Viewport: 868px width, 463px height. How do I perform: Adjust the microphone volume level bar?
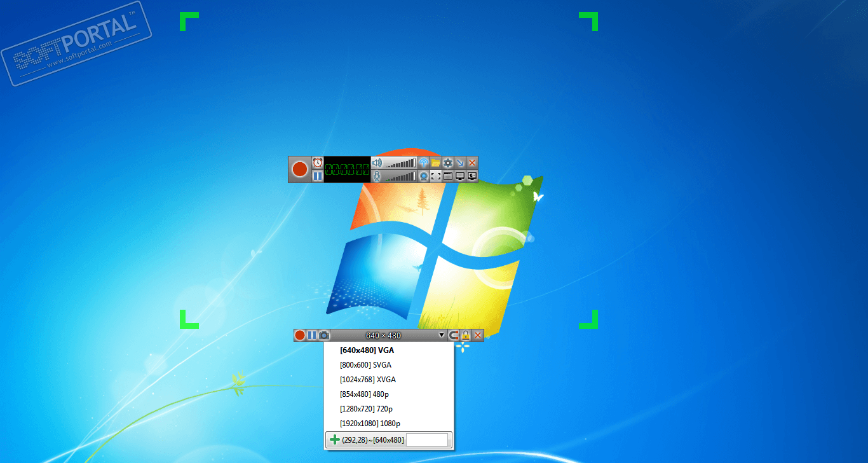pyautogui.click(x=400, y=176)
